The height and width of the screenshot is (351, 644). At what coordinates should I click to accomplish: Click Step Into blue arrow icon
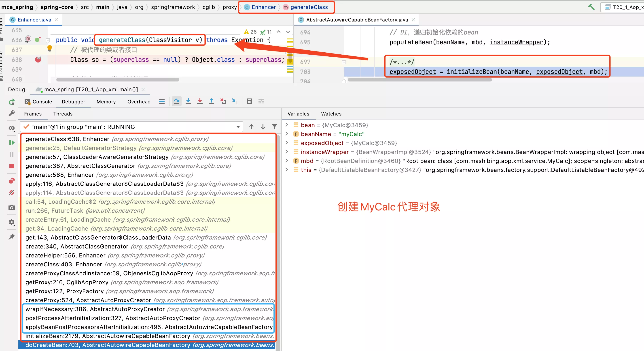point(188,101)
